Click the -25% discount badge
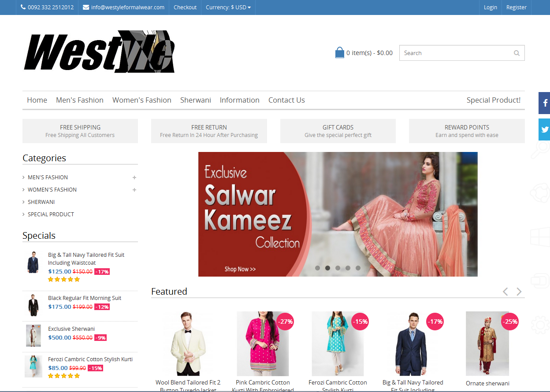 [510, 322]
